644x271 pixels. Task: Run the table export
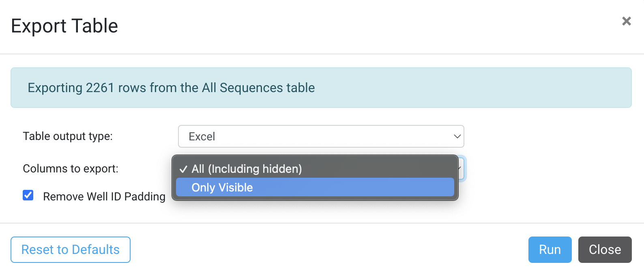pyautogui.click(x=550, y=249)
